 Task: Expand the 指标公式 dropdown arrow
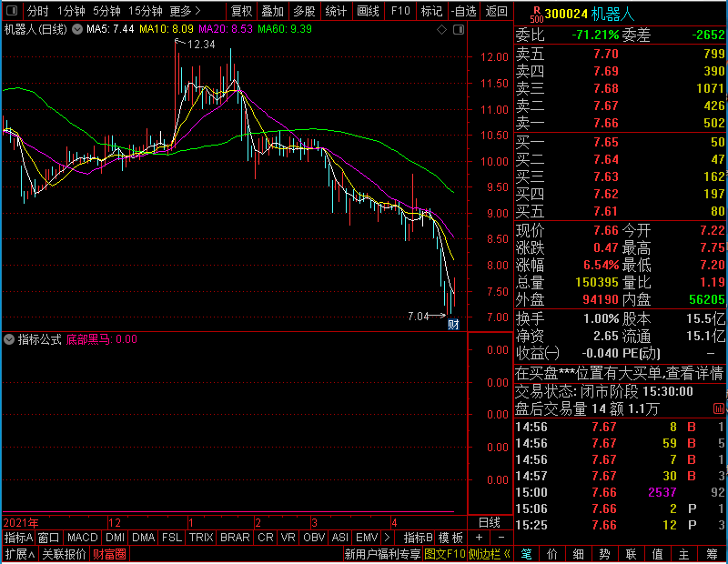coord(9,339)
